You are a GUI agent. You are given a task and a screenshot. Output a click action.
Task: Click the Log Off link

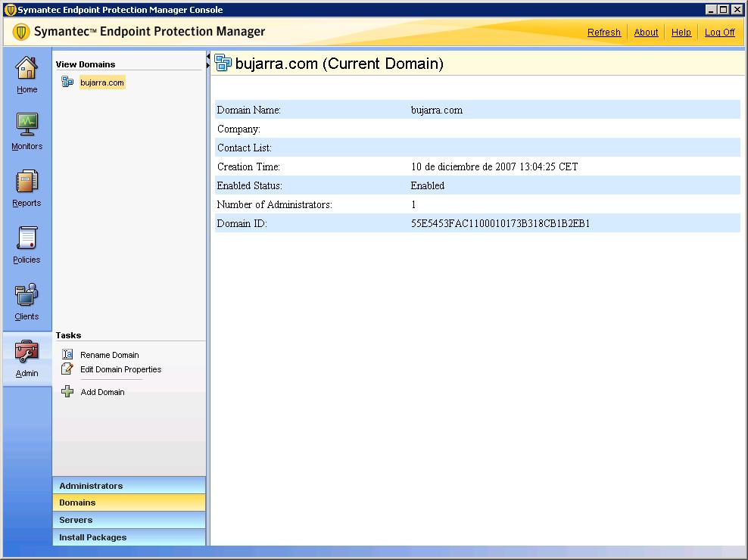[x=719, y=33]
